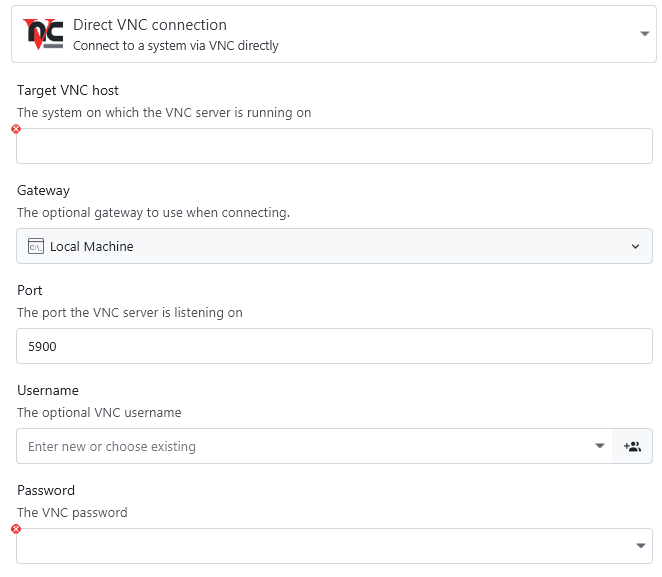662x577 pixels.
Task: Click the add identity icon beside Username
Action: point(632,446)
